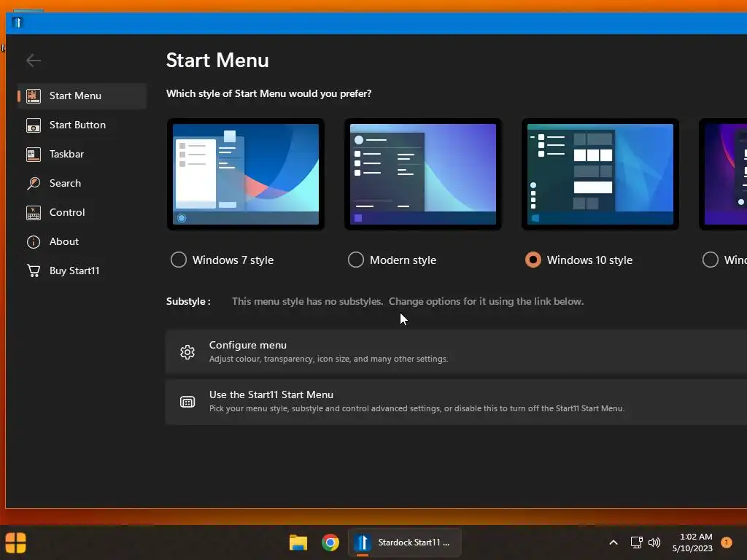This screenshot has height=560, width=747.
Task: Click the Windows 10 style preview thumbnail
Action: pos(600,174)
